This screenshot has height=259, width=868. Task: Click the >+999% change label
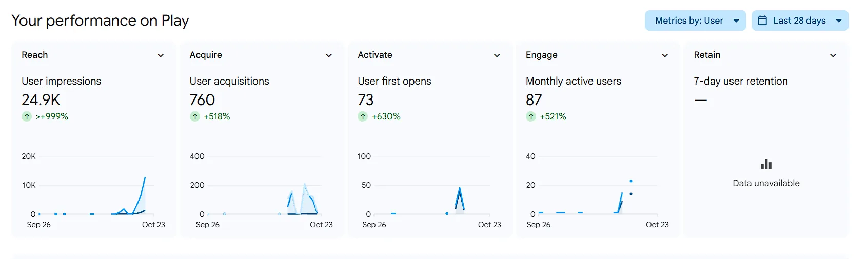pos(52,116)
